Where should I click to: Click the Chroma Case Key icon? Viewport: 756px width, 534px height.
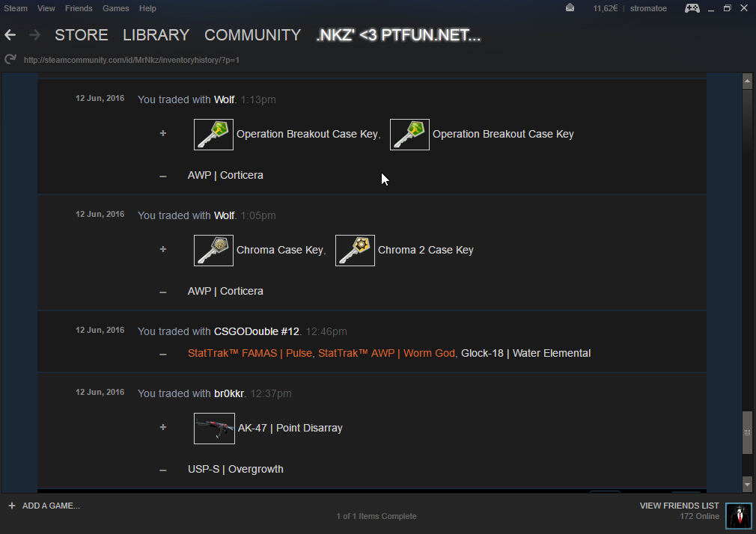(213, 251)
